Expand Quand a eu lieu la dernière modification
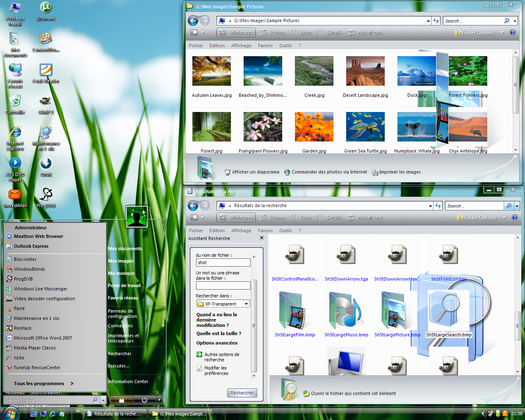The height and width of the screenshot is (420, 525). (x=217, y=320)
